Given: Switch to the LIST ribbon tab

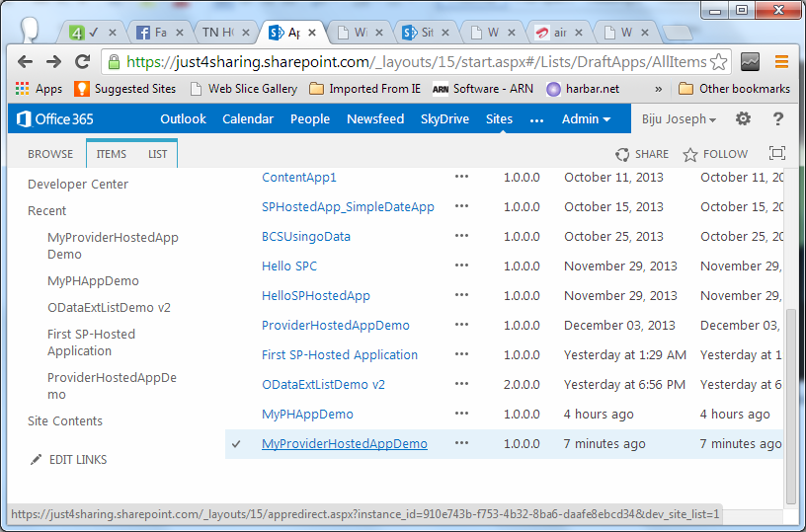Looking at the screenshot, I should coord(157,154).
